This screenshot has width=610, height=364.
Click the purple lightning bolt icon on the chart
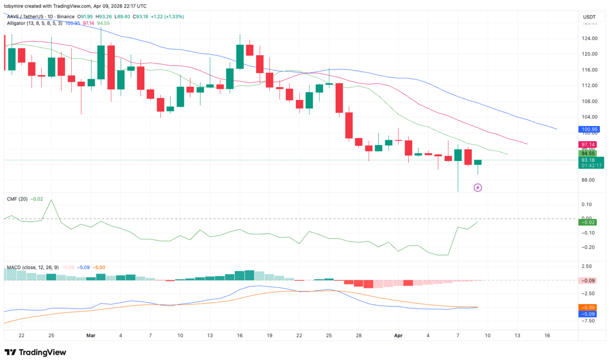[478, 188]
